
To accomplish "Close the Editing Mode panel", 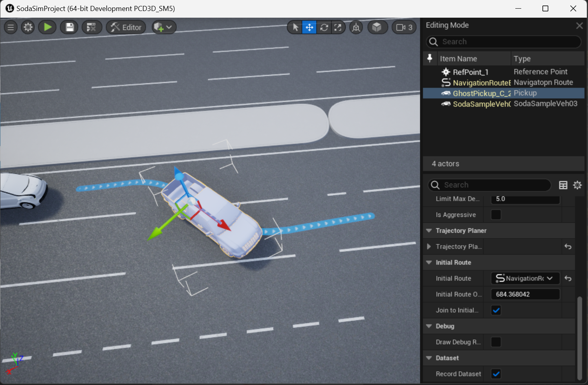I will tap(579, 26).
